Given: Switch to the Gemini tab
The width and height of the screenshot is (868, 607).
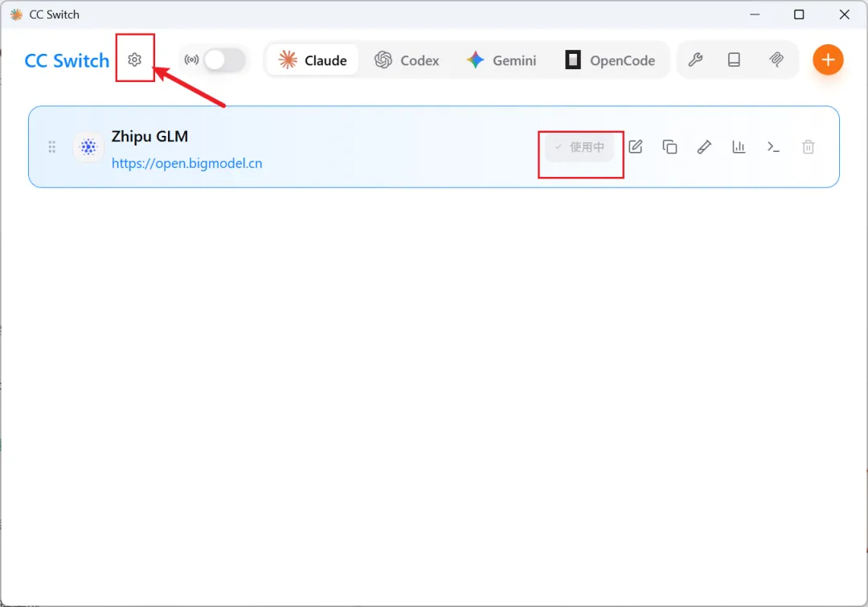Looking at the screenshot, I should pyautogui.click(x=502, y=59).
